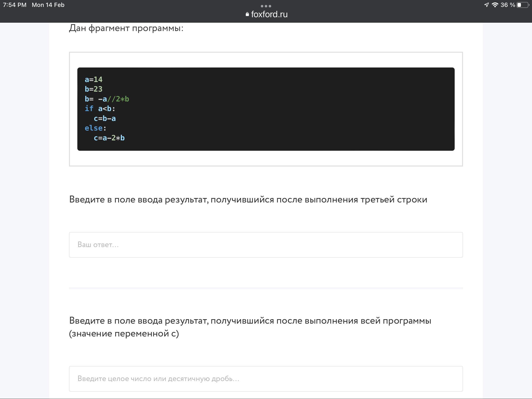
Task: Click the 'a=14' code line
Action: tap(94, 80)
